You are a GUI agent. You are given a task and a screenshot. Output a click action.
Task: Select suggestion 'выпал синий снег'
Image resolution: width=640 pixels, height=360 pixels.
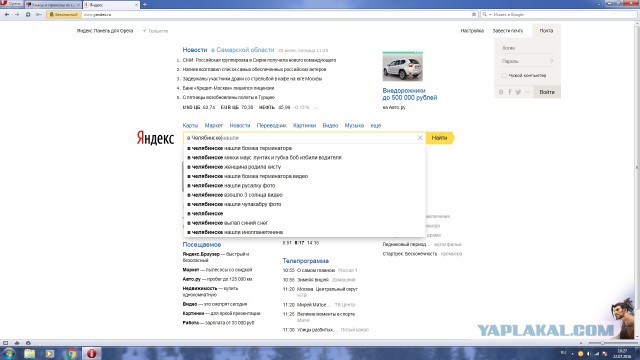click(x=304, y=223)
